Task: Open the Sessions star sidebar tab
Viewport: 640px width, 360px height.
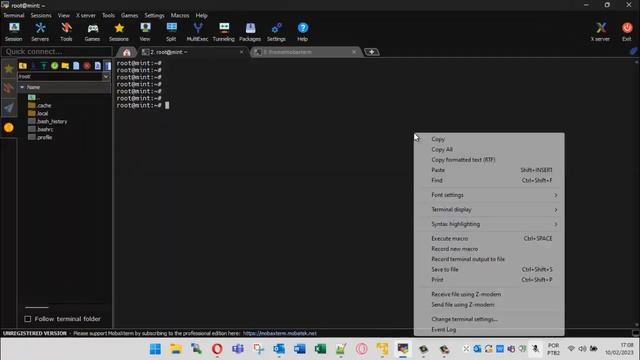Action: click(9, 69)
